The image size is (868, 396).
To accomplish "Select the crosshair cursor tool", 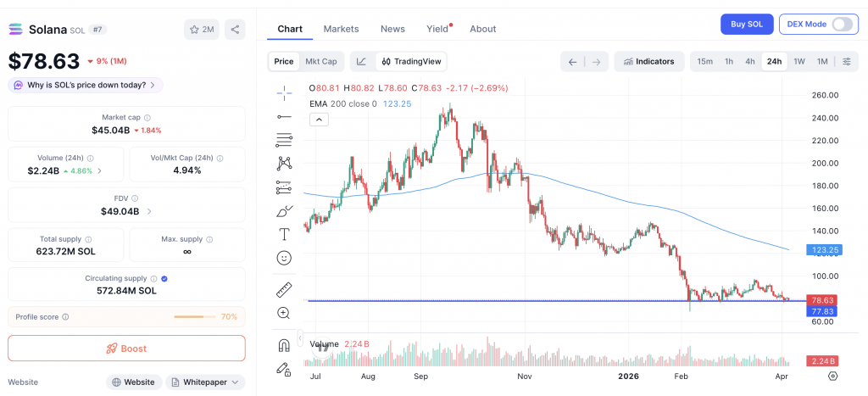I will tap(284, 92).
